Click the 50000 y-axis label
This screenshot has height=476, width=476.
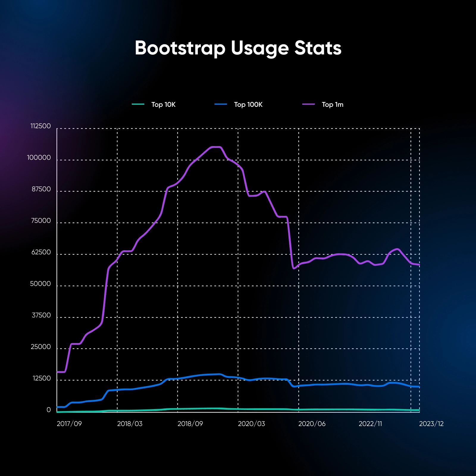(x=40, y=284)
